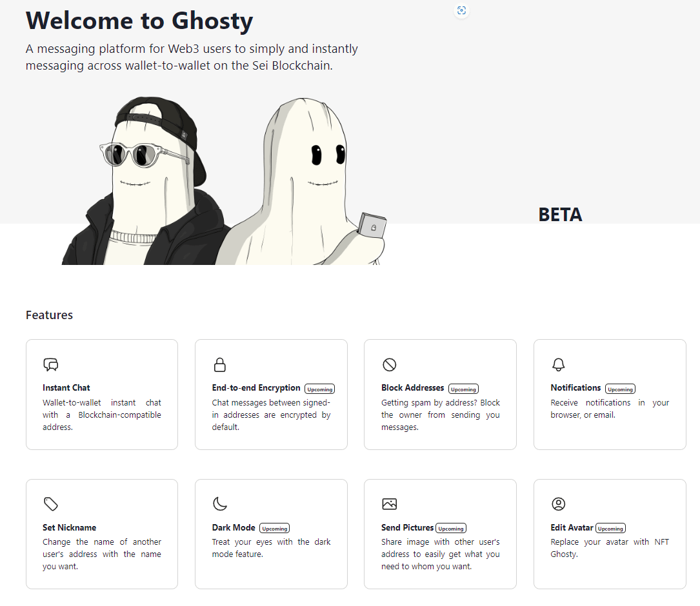Click the Upcoming badge beside End-to-end Encryption

click(319, 389)
